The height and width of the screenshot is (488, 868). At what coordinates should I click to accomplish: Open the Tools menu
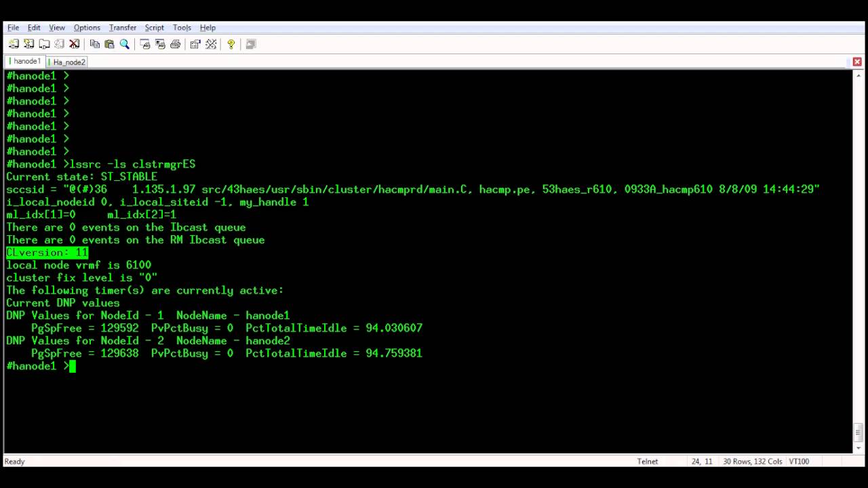coord(182,28)
